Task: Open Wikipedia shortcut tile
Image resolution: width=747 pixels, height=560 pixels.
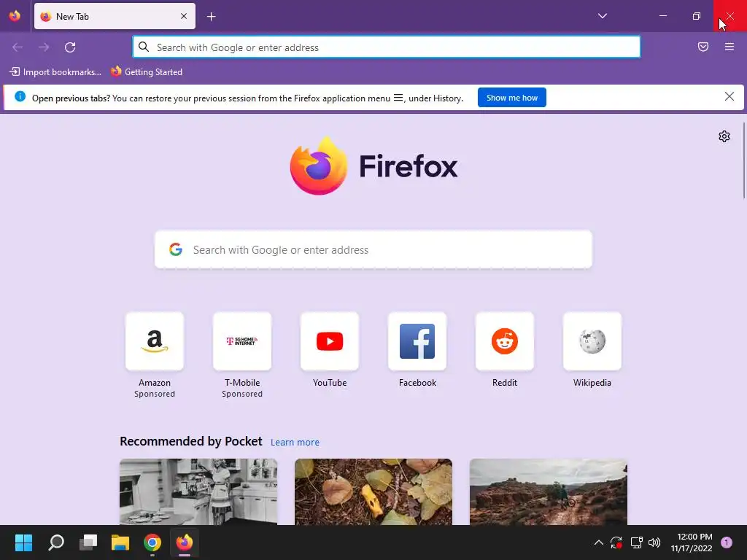Action: [x=592, y=341]
